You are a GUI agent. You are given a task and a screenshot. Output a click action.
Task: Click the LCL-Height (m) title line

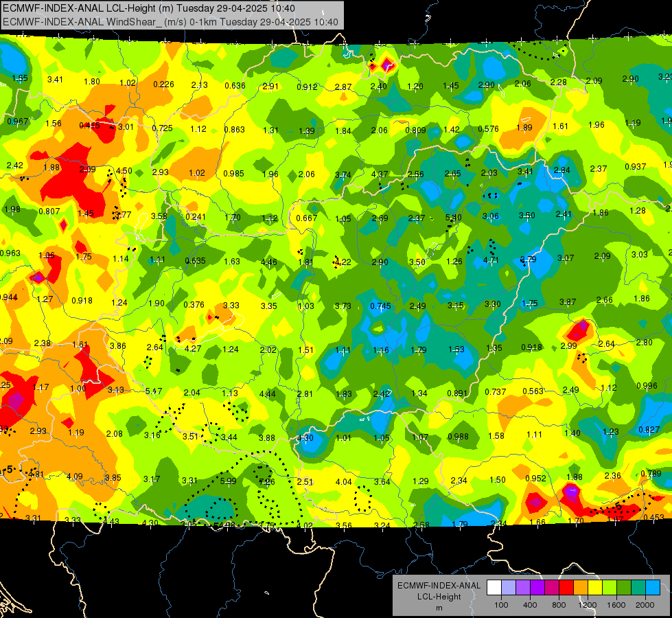(x=149, y=8)
